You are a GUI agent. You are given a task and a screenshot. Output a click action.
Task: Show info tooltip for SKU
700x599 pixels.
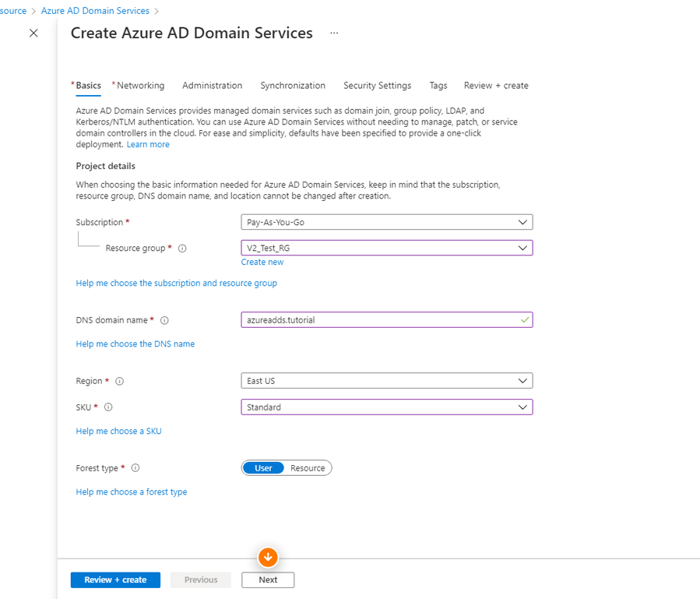coord(108,407)
